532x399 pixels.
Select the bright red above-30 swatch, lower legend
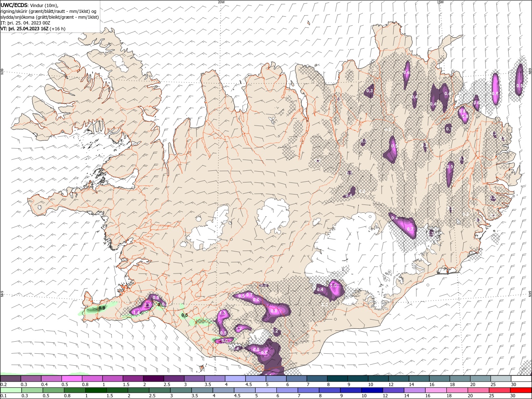coord(520,390)
